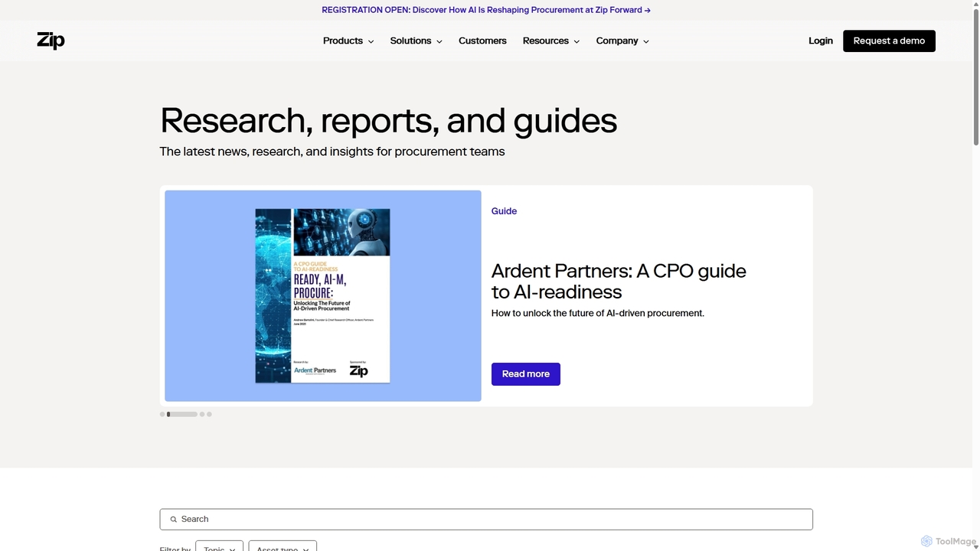The image size is (980, 551).
Task: Expand the Solutions menu
Action: pyautogui.click(x=416, y=41)
